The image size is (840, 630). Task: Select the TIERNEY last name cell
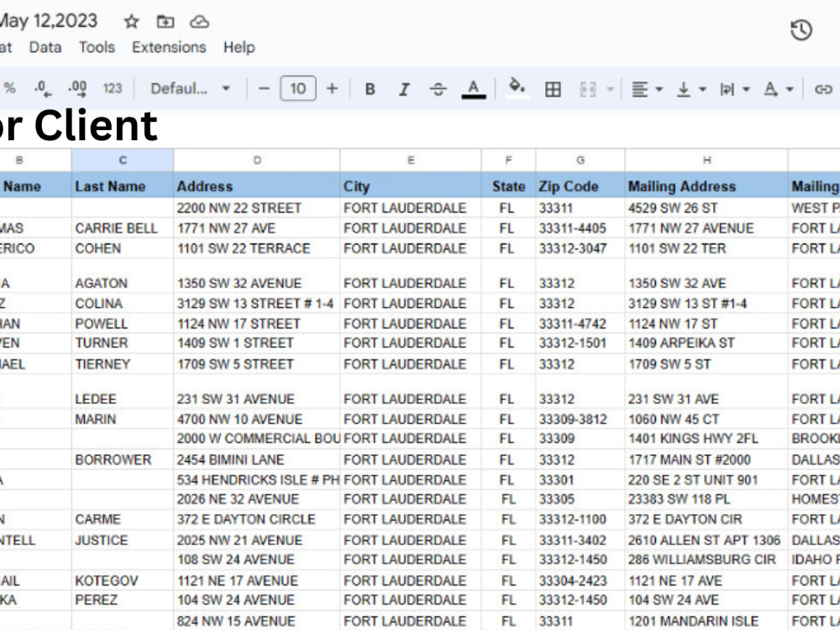[x=122, y=365]
